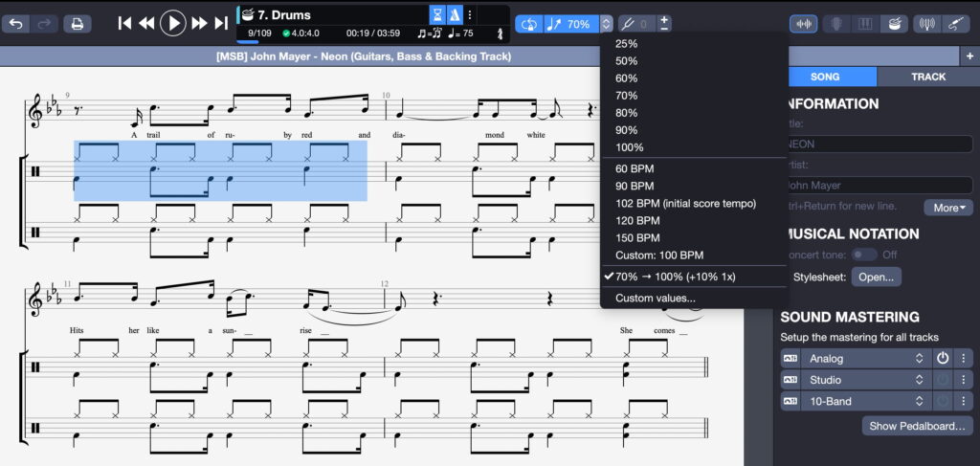980x466 pixels.
Task: Switch to the SONG tab
Action: click(x=825, y=77)
